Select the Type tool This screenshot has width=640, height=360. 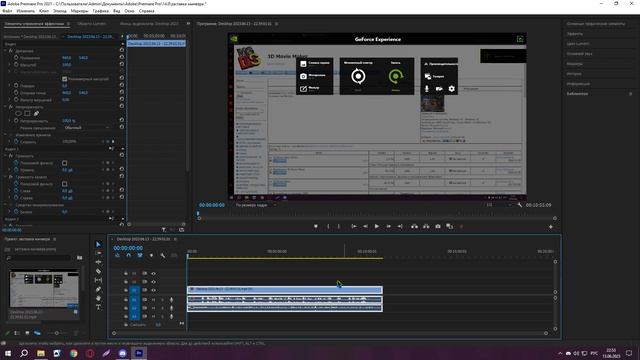(98, 307)
